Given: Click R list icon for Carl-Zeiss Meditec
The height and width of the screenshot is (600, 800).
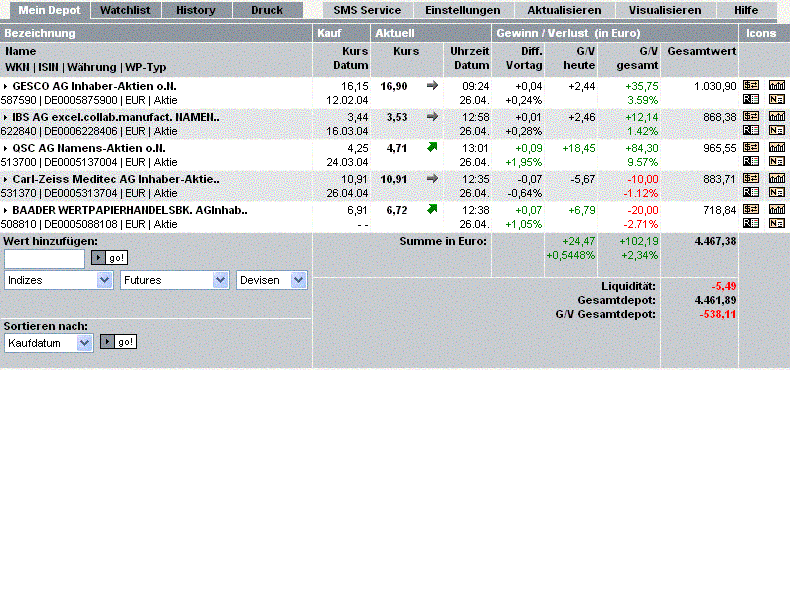Looking at the screenshot, I should (751, 192).
